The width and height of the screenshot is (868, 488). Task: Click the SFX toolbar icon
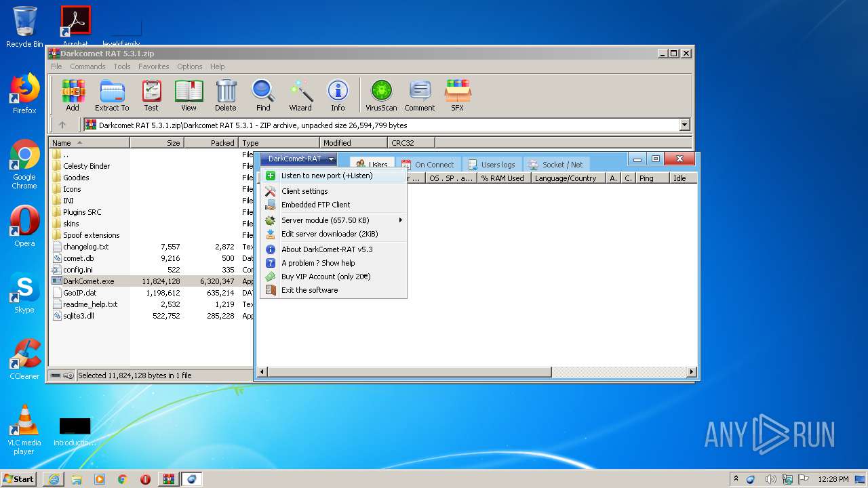tap(458, 95)
